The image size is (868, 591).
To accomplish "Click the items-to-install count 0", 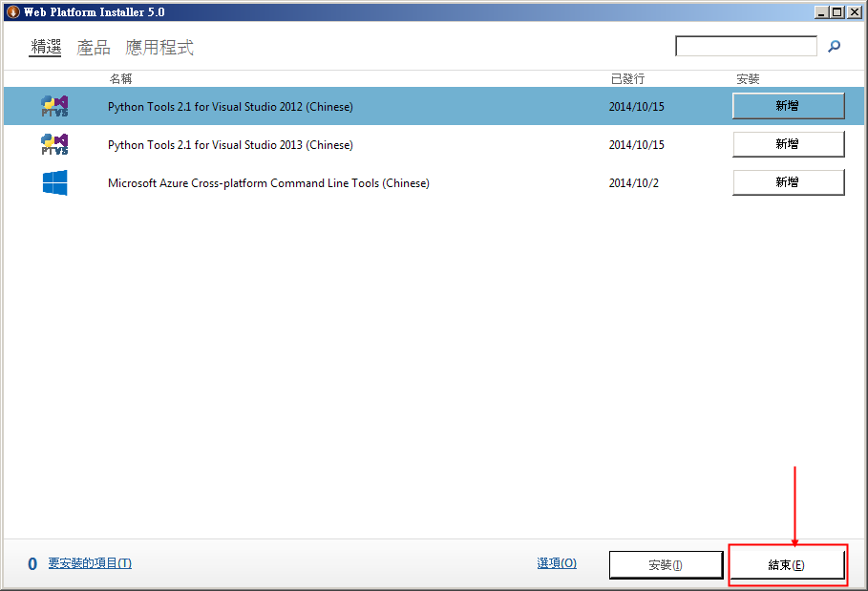I will coord(32,564).
